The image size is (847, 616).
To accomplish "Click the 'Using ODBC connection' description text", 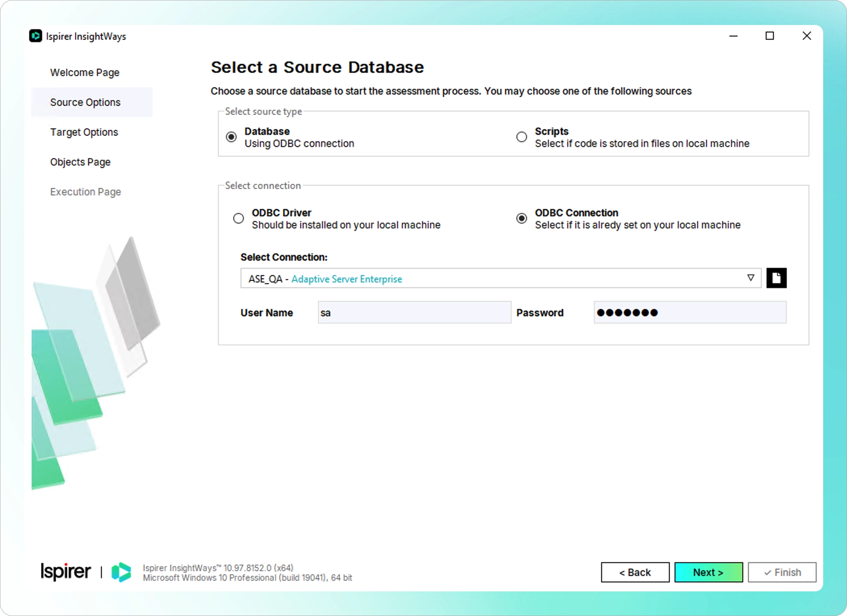I will tap(299, 144).
